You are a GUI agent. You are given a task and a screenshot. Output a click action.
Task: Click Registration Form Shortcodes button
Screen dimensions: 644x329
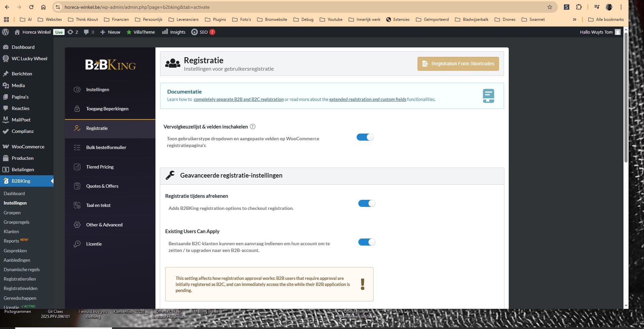458,64
